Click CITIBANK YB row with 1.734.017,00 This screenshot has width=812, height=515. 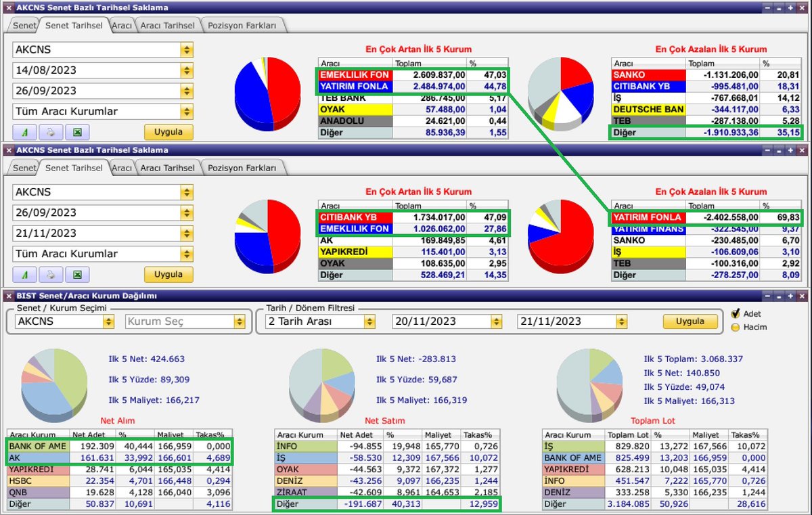point(413,217)
